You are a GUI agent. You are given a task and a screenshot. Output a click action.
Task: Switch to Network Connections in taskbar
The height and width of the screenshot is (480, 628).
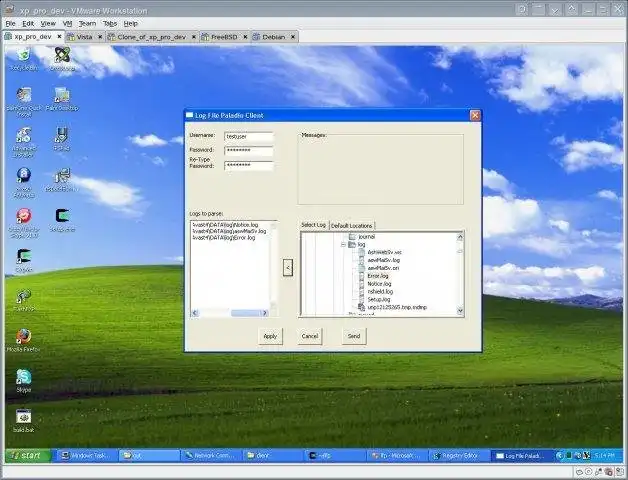[210, 456]
